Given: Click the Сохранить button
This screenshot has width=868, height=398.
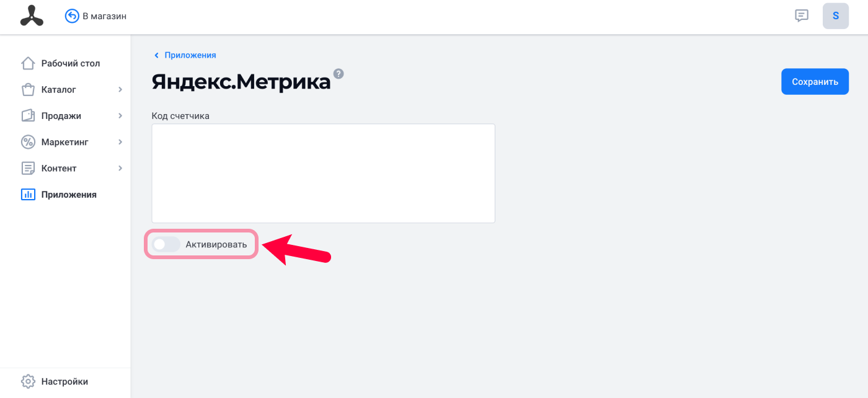Looking at the screenshot, I should [x=815, y=81].
